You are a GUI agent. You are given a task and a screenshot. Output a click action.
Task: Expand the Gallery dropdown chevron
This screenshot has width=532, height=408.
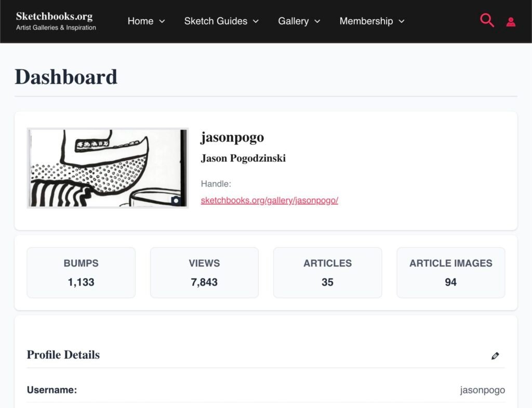tap(317, 21)
